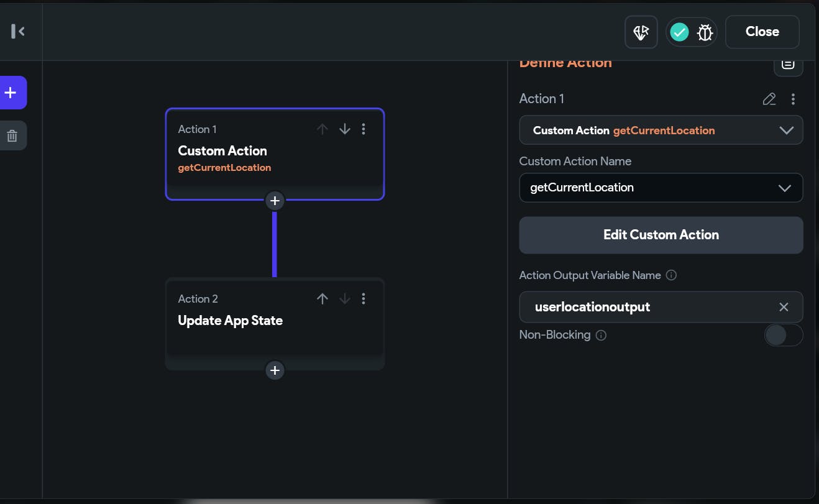Toggle the Non-Blocking switch
Image resolution: width=819 pixels, height=504 pixels.
[x=783, y=335]
